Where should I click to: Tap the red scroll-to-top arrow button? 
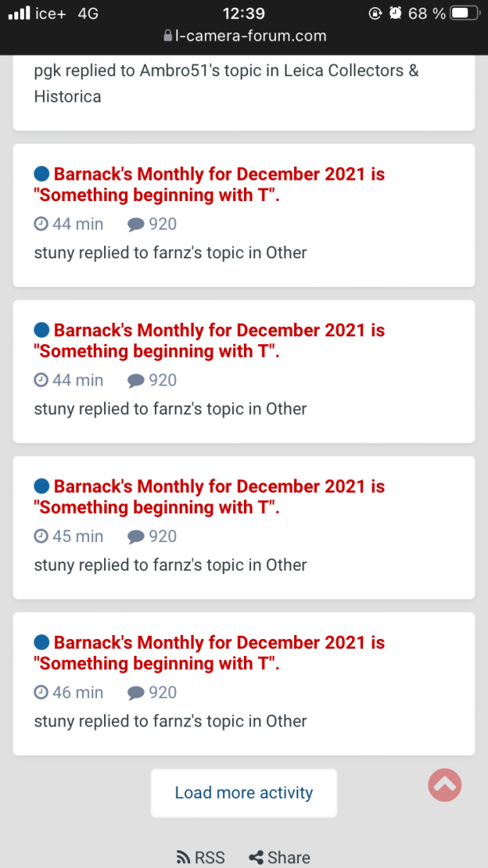[x=445, y=785]
